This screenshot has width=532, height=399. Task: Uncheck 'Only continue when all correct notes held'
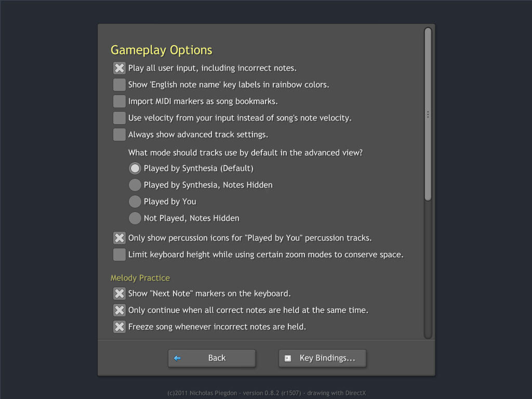coord(119,310)
